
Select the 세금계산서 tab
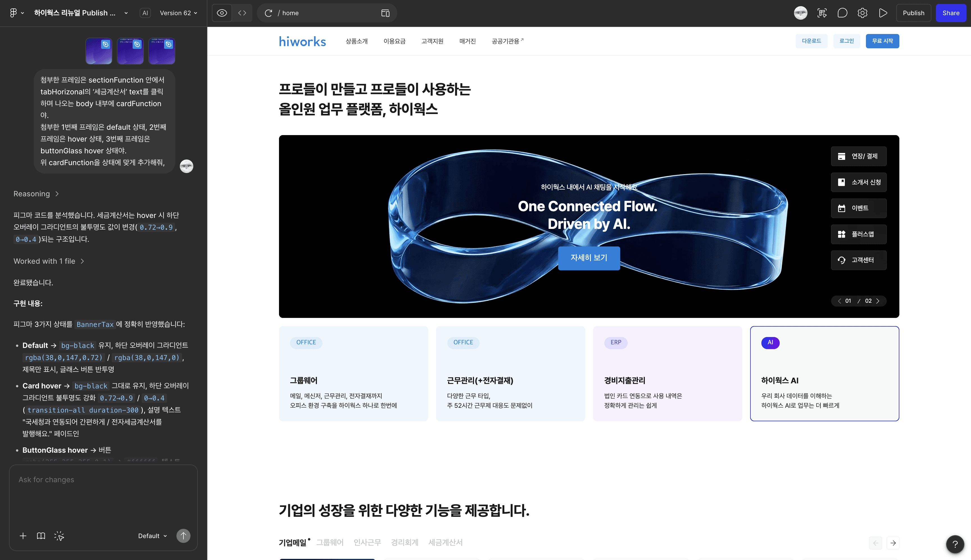445,542
